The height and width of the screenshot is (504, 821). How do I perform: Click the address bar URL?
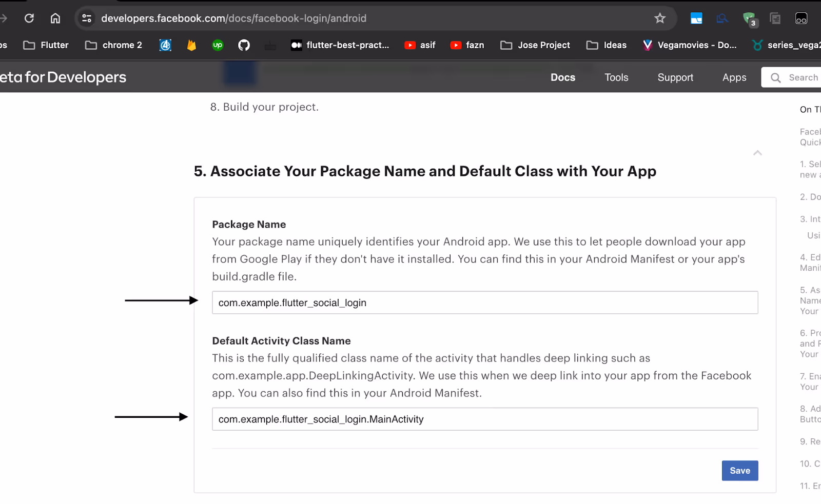(233, 18)
